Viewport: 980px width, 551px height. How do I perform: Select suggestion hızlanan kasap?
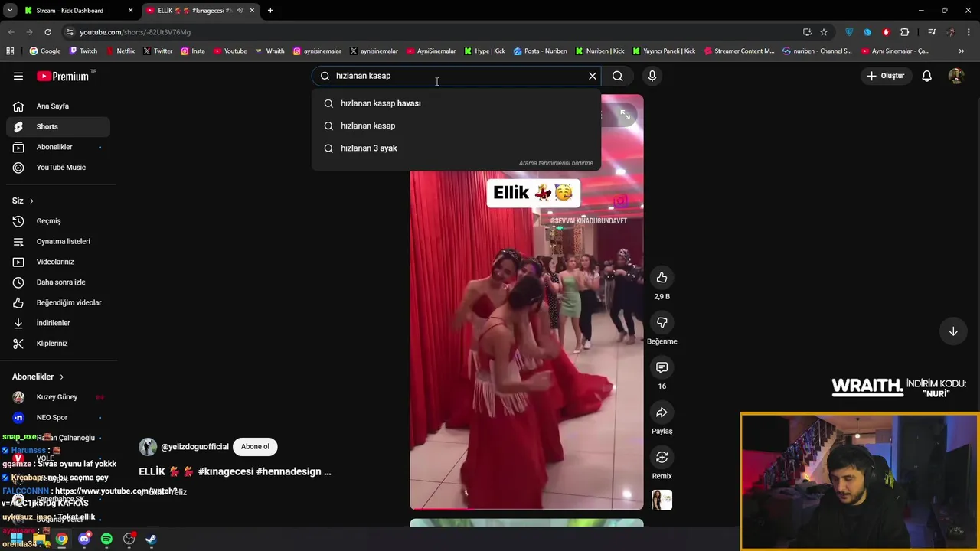coord(456,126)
